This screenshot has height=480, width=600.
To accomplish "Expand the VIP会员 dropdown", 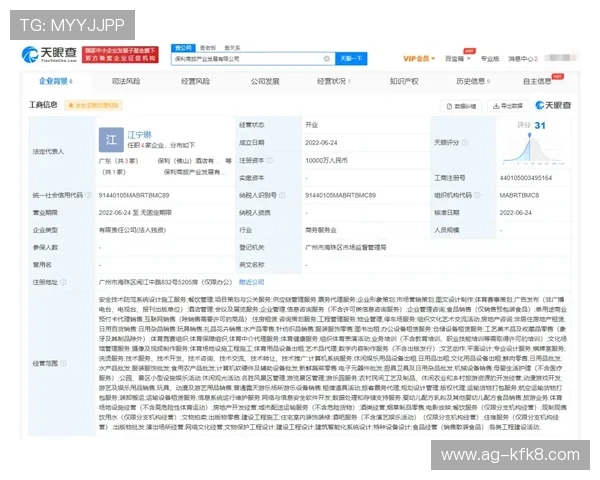I will (419, 59).
